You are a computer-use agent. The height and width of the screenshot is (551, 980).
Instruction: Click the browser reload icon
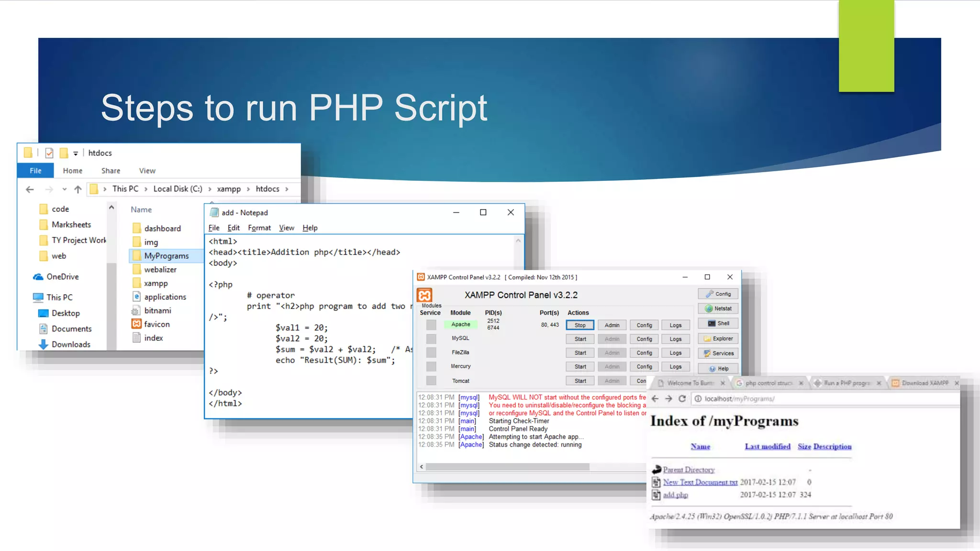tap(682, 398)
